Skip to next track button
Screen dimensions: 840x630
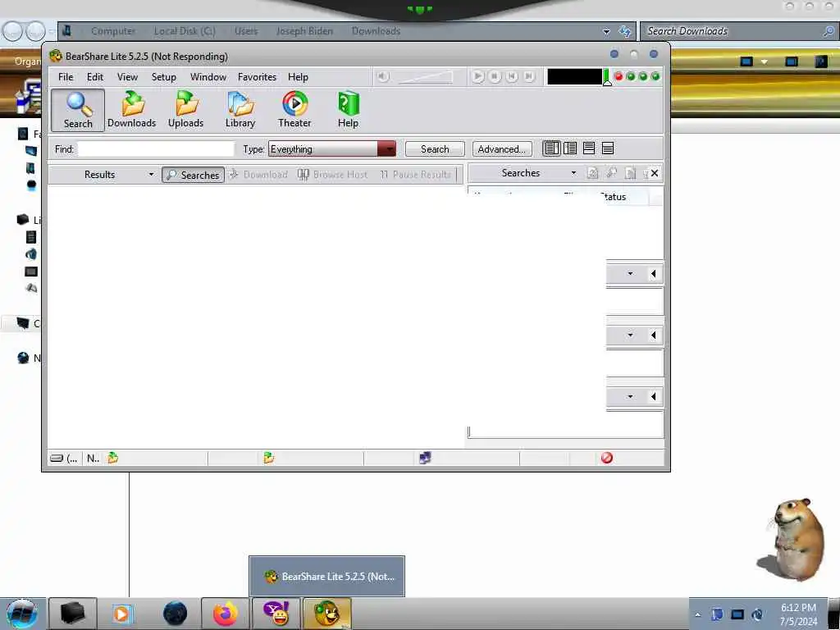tap(529, 76)
